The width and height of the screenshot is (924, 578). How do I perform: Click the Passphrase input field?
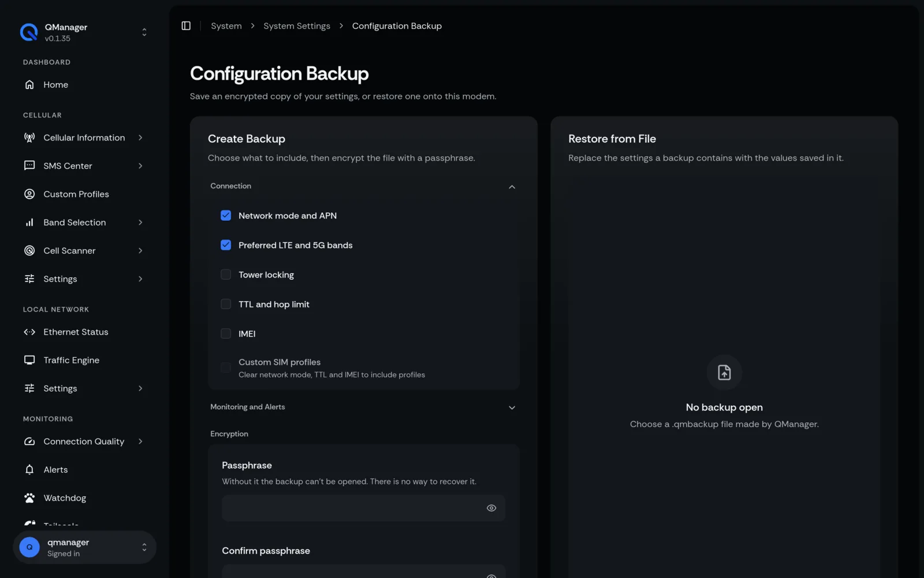click(364, 508)
